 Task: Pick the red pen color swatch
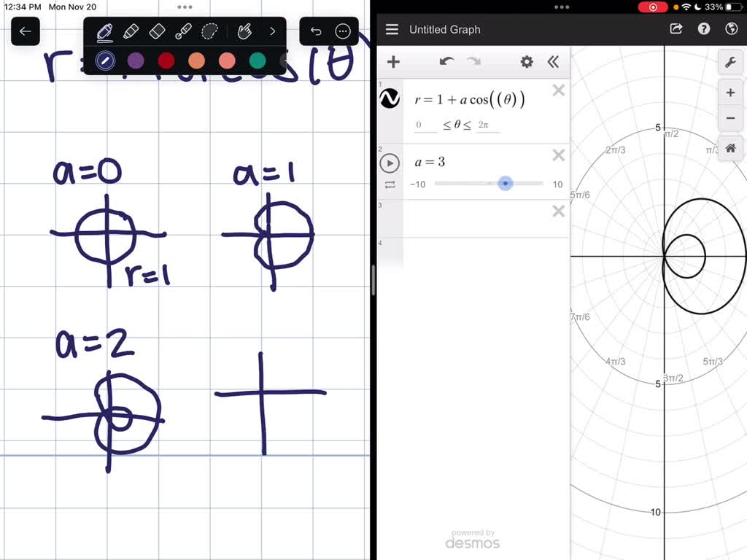point(166,61)
